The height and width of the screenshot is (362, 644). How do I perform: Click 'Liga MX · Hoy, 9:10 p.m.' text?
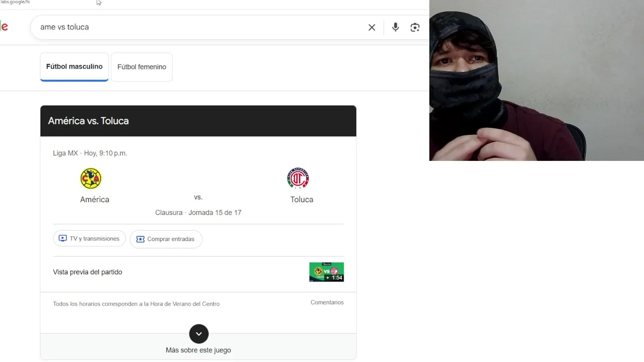90,153
